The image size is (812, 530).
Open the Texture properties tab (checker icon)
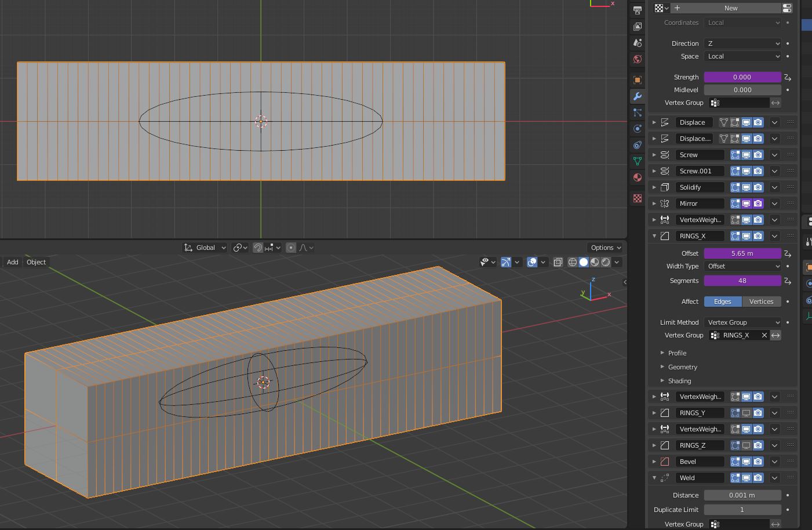(637, 198)
